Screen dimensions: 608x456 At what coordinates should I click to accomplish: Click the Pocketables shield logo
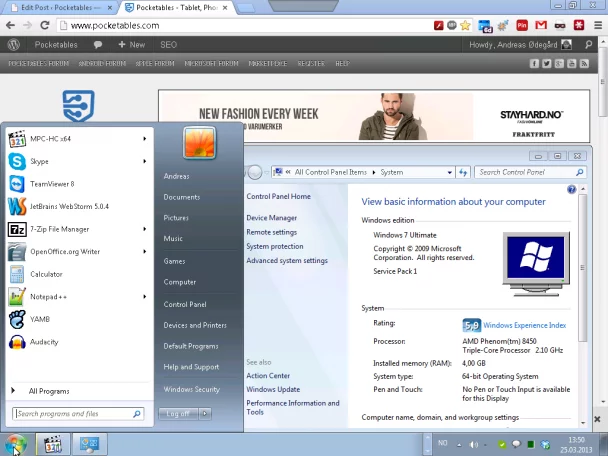pyautogui.click(x=78, y=105)
